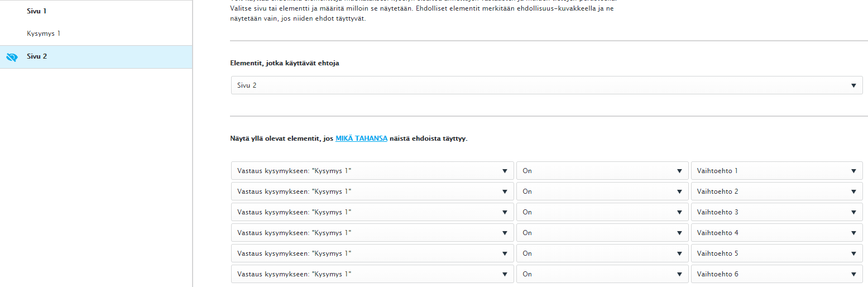Image resolution: width=868 pixels, height=287 pixels.
Task: Open the Vaihtoehto 2 value dropdown
Action: point(776,192)
